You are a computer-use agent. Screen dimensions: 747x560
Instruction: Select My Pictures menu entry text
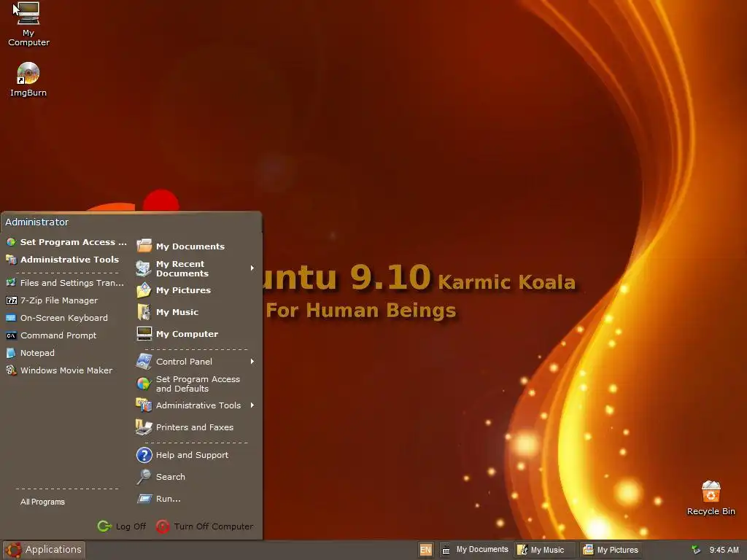pyautogui.click(x=183, y=290)
